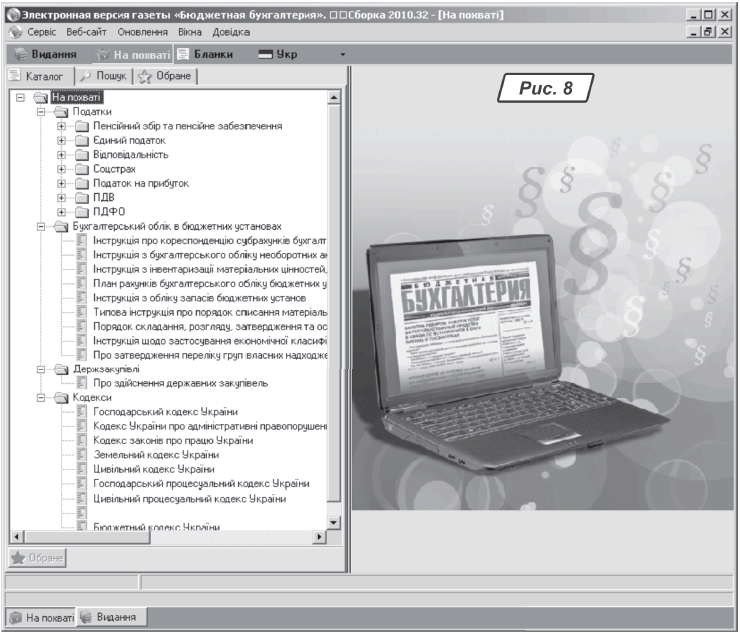
Task: Click the folder icon for Держзакупівлі
Action: 63,369
